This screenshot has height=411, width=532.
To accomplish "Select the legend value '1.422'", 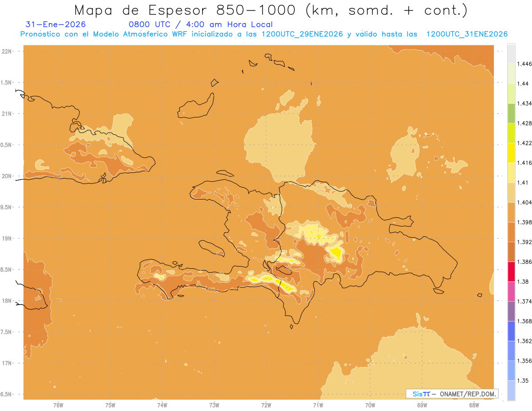I will [525, 143].
